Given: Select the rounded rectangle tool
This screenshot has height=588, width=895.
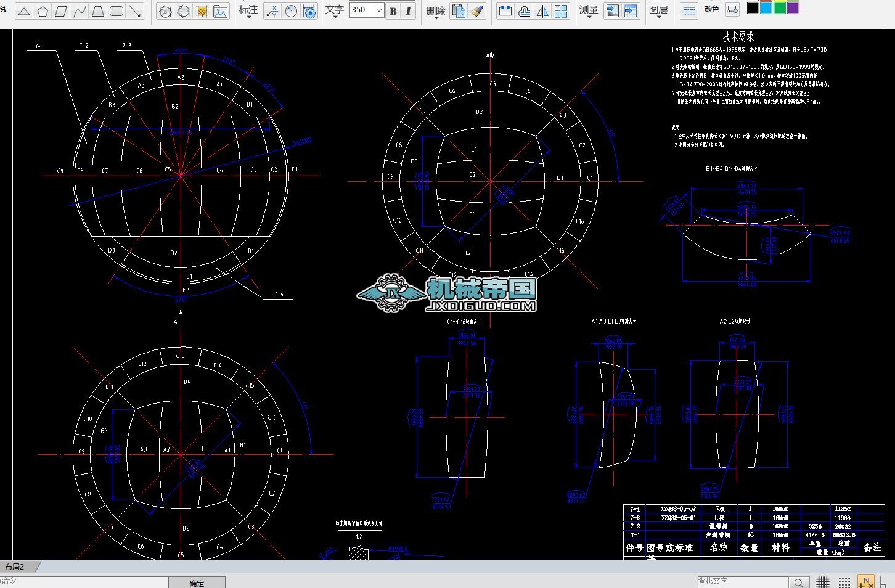Looking at the screenshot, I should (x=116, y=11).
